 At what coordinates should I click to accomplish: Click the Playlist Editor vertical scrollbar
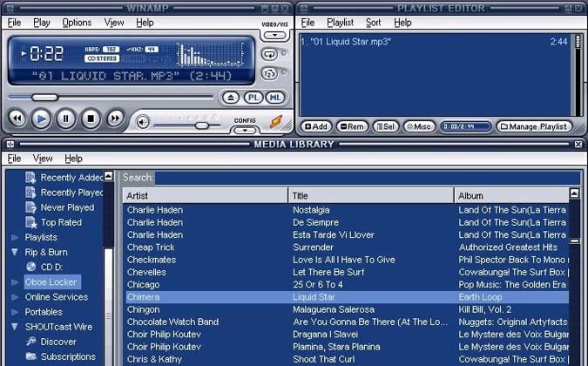point(578,75)
